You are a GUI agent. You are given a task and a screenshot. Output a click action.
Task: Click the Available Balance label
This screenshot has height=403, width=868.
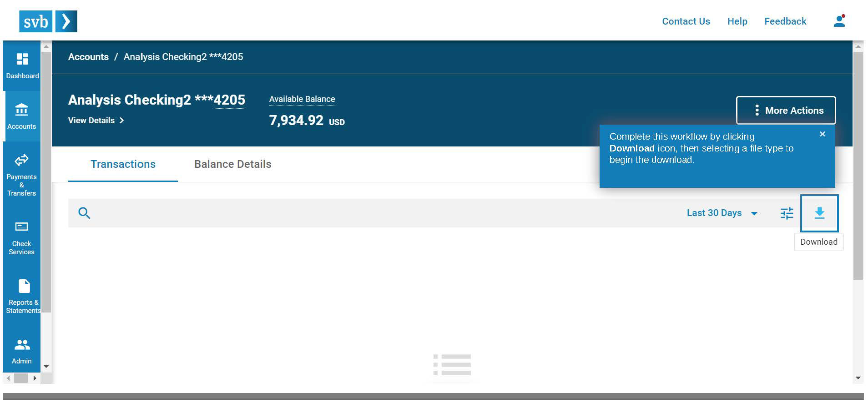click(302, 99)
